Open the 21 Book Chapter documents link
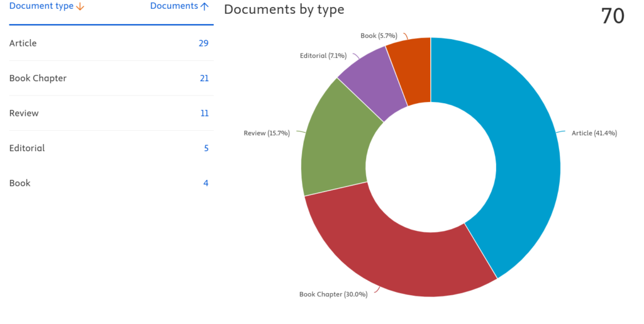 pos(203,79)
